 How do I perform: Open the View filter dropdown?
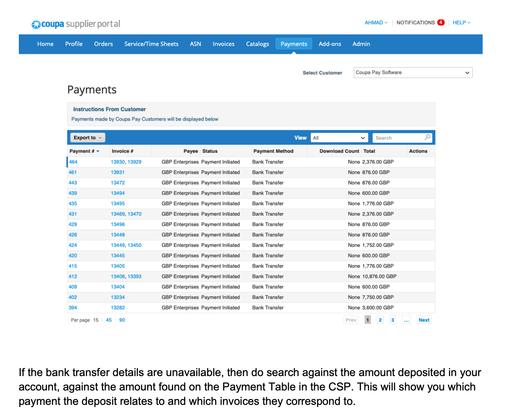(339, 138)
